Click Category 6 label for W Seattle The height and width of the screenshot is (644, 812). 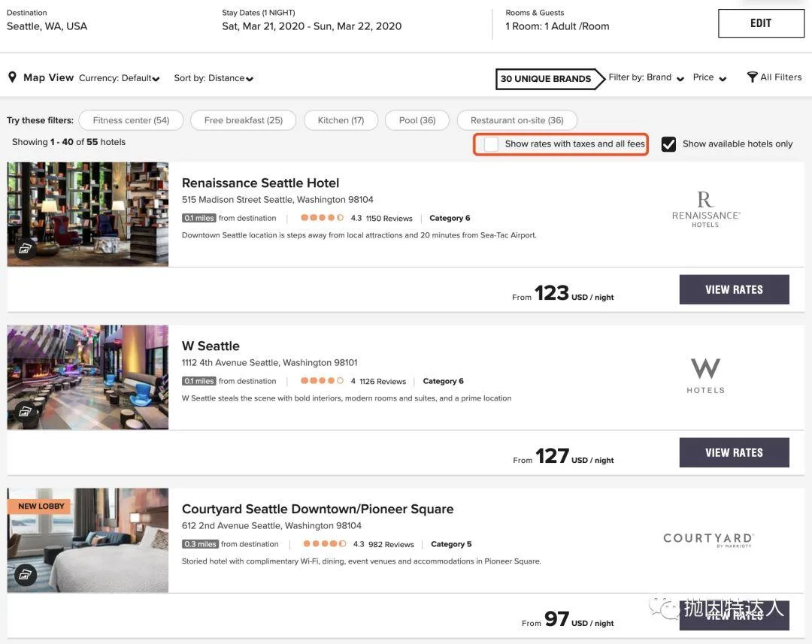coord(444,381)
